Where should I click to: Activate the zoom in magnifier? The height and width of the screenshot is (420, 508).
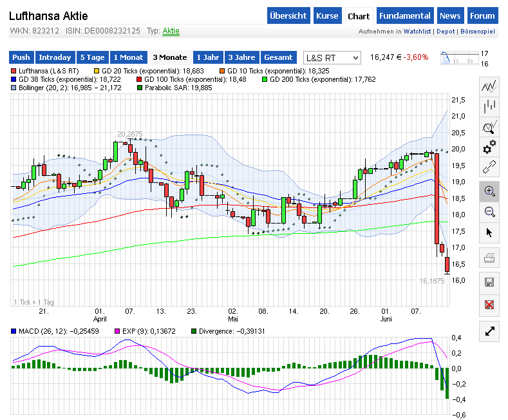coord(490,191)
